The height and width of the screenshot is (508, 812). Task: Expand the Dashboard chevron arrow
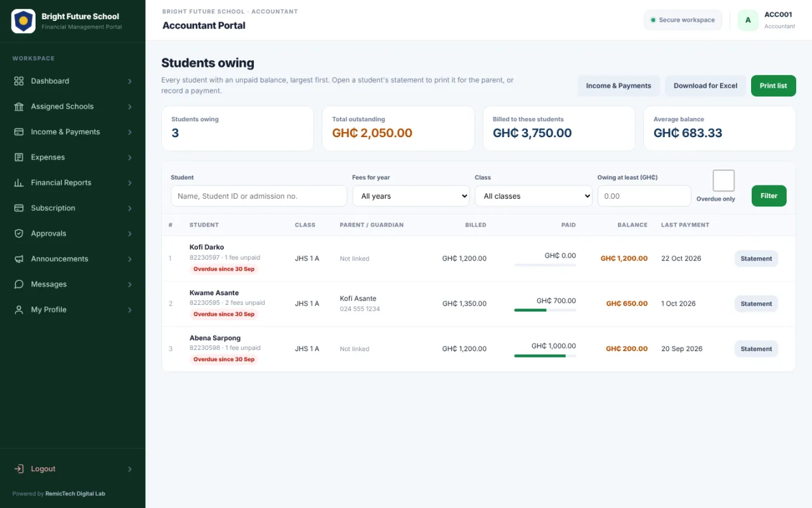point(129,81)
